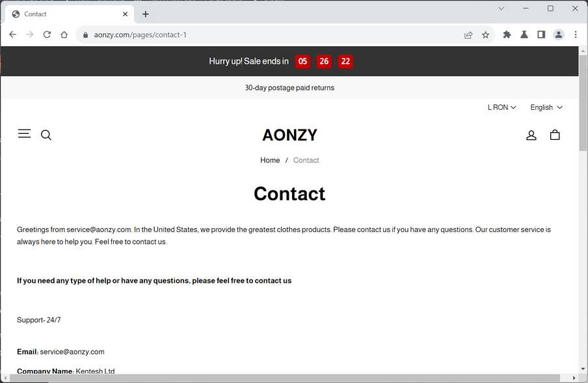
Task: Bookmark this page with the star icon
Action: tap(485, 35)
